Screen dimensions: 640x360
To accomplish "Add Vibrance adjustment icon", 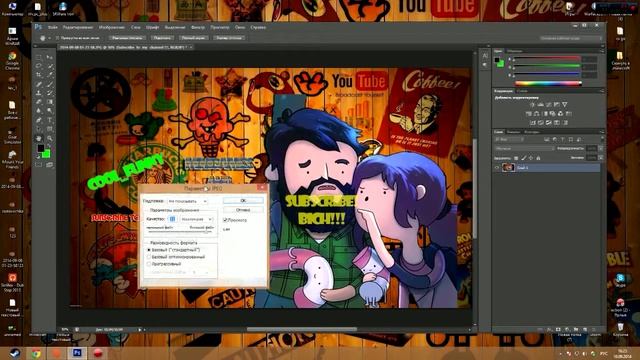I will [565, 105].
